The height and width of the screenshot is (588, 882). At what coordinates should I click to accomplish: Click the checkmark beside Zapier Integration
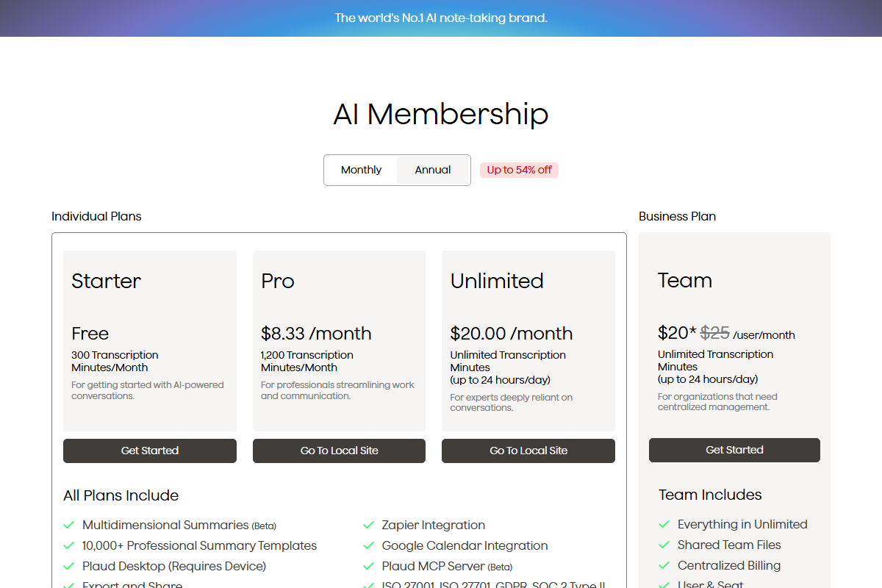(x=369, y=525)
